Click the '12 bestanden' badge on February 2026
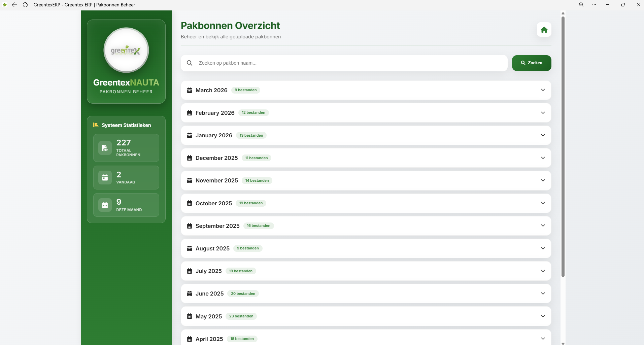The image size is (644, 345). click(253, 112)
